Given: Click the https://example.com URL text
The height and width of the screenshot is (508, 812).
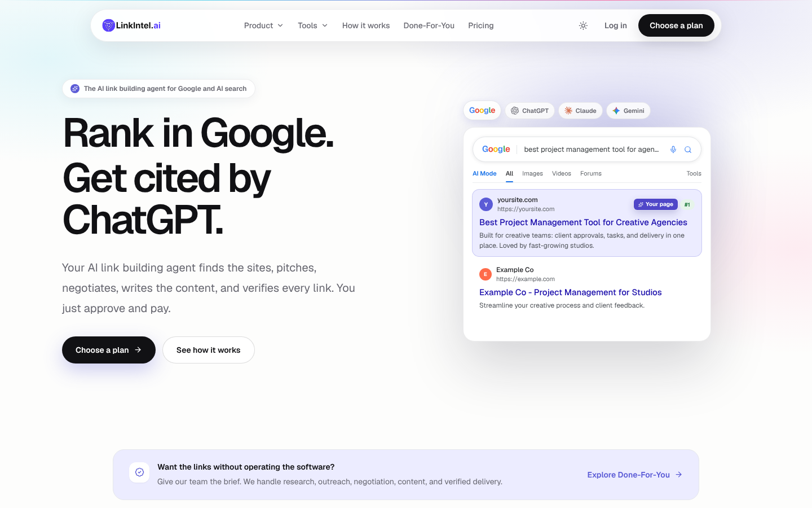Looking at the screenshot, I should tap(526, 279).
